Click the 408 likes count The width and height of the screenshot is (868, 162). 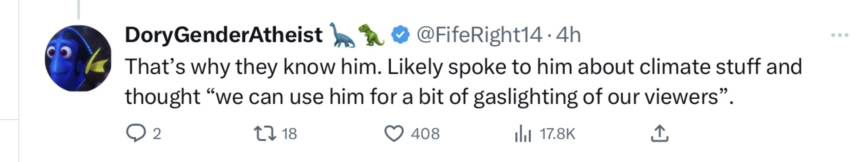point(425,134)
